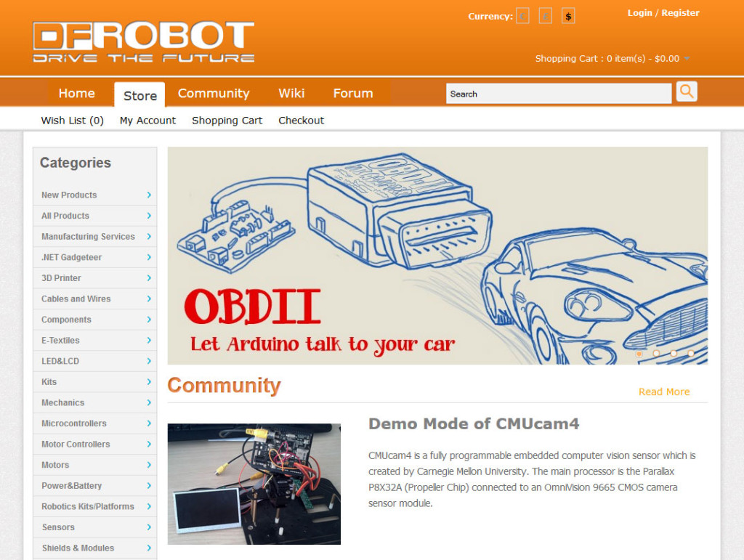Expand the Mechanics category chevron

[149, 402]
